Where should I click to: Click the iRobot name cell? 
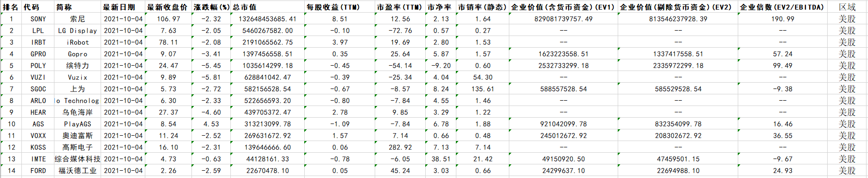click(x=77, y=42)
